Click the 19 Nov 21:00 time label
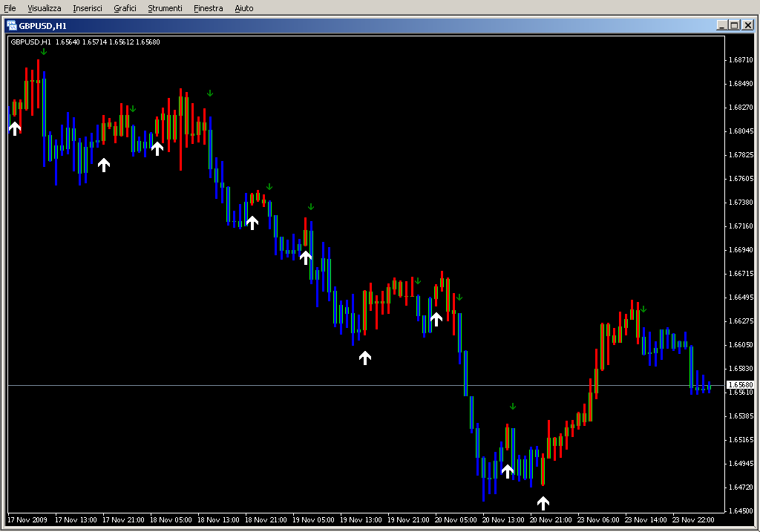 point(408,520)
